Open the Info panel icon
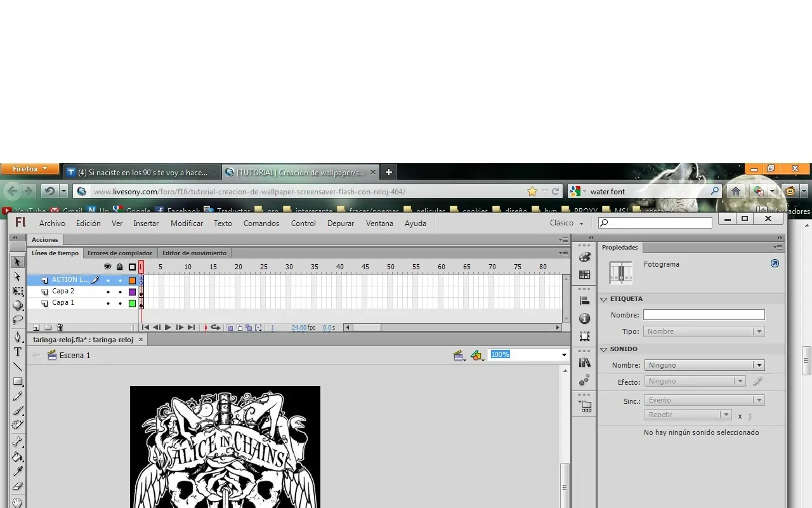812x508 pixels. pos(585,318)
